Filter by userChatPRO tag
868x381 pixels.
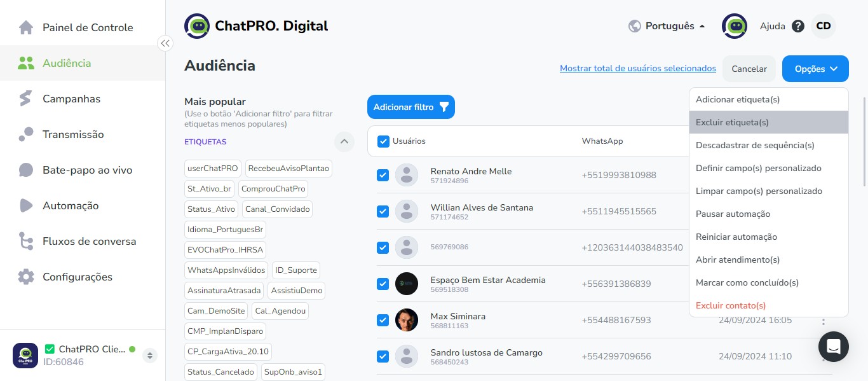[x=213, y=169]
